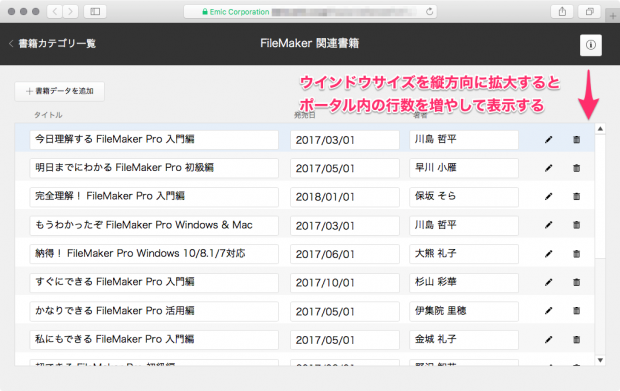Screen dimensions: 620x391
Task: Open a new Safari tab
Action: [x=613, y=16]
